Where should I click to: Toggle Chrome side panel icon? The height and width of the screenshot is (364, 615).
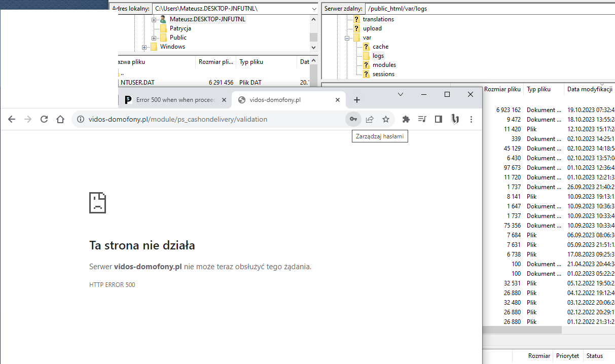[x=439, y=119]
